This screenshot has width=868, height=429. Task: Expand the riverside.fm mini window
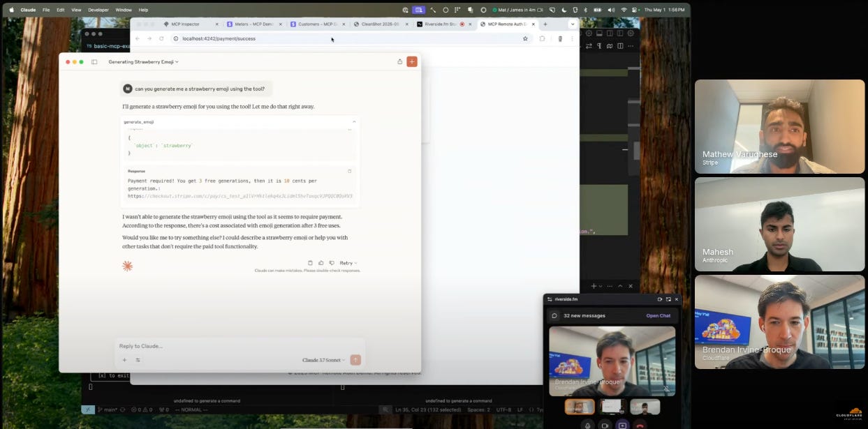668,299
